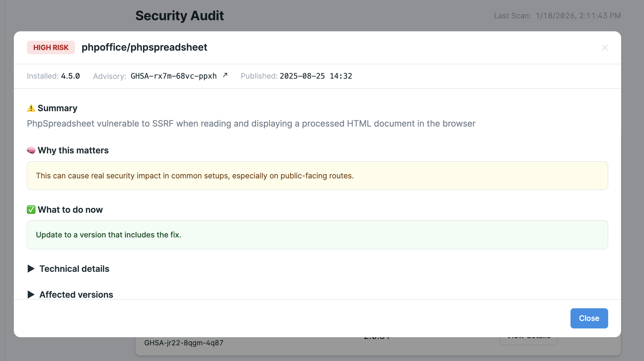Open the GHSA-rx7m-68vc-ppxh advisory link

point(174,76)
